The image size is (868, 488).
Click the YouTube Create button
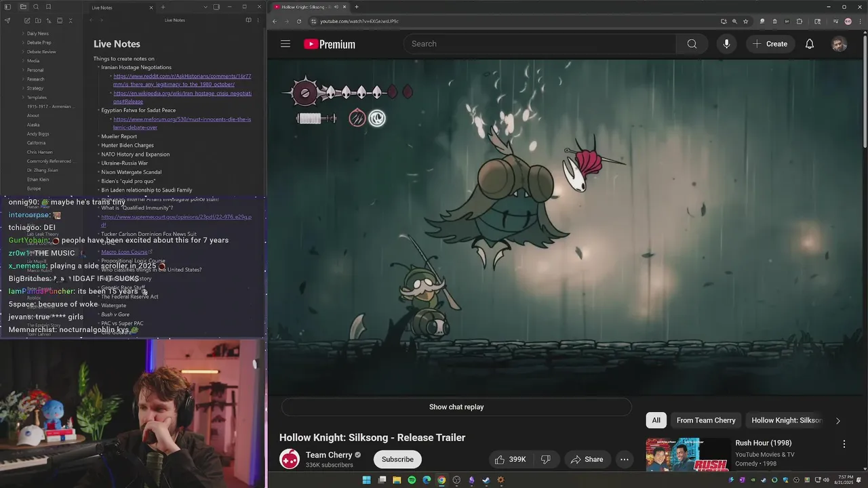pyautogui.click(x=771, y=44)
